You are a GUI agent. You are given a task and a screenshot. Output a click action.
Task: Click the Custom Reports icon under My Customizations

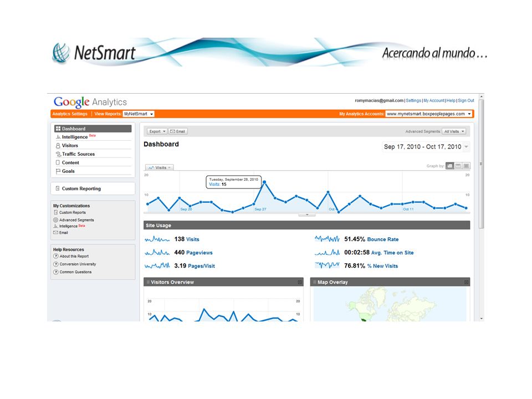(x=55, y=212)
